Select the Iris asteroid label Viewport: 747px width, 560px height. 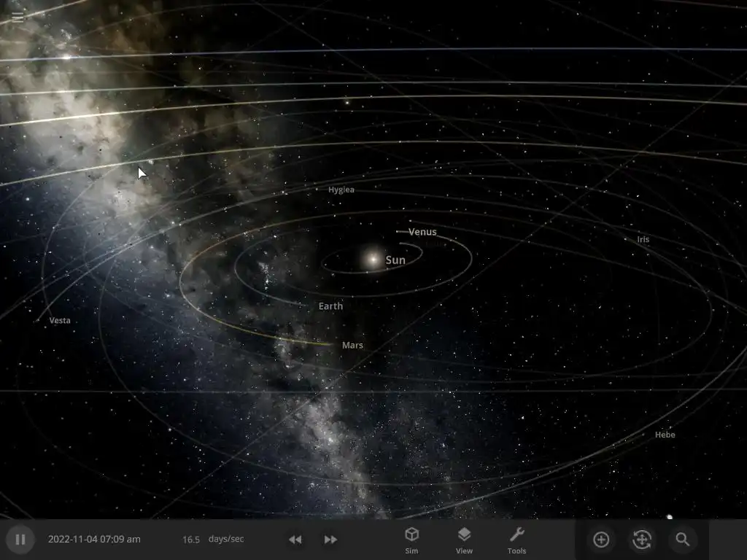[643, 239]
